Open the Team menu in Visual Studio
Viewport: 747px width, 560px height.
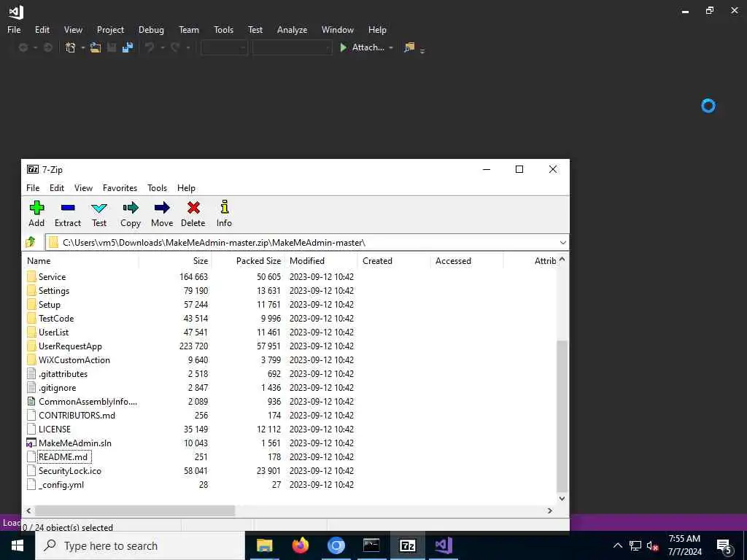(189, 29)
